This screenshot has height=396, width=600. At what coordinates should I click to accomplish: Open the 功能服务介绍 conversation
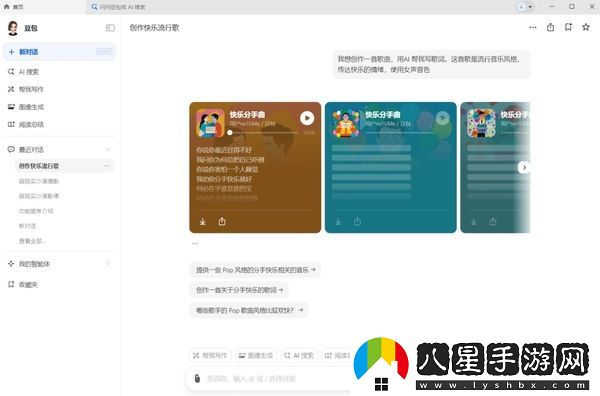(36, 211)
